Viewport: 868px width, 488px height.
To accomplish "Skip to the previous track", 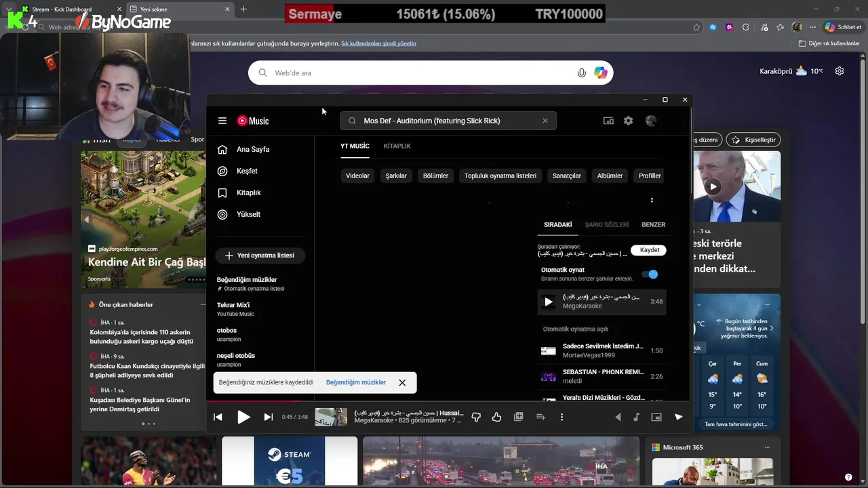I will point(218,418).
